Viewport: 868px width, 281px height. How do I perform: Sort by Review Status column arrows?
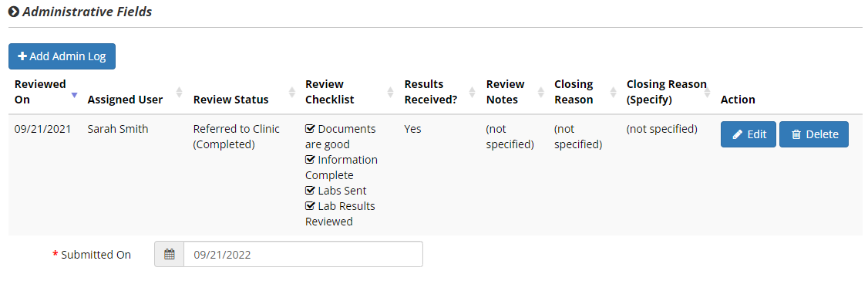pos(291,92)
